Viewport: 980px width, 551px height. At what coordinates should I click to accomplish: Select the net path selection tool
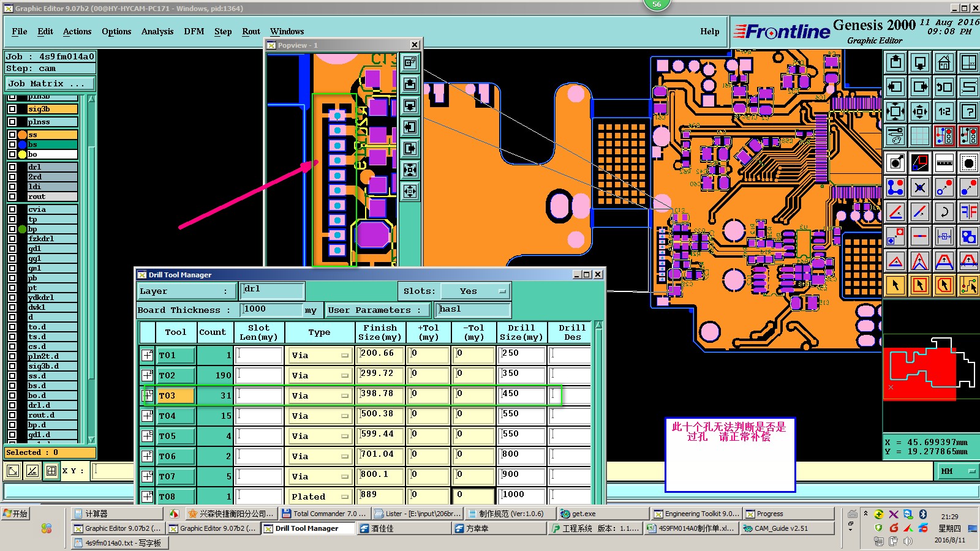(969, 285)
